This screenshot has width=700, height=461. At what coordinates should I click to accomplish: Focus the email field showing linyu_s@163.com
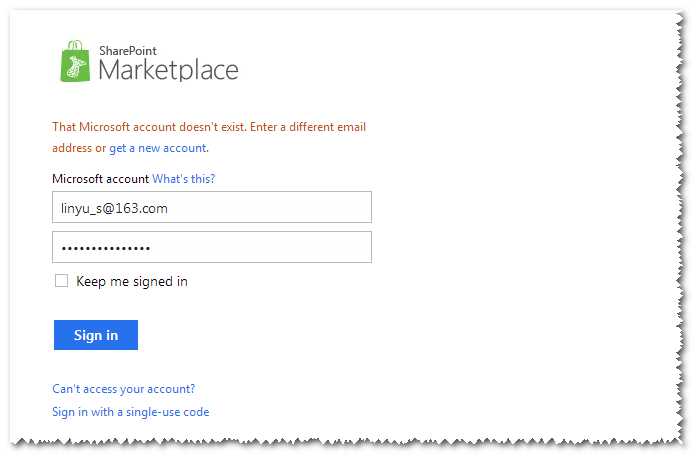(212, 207)
